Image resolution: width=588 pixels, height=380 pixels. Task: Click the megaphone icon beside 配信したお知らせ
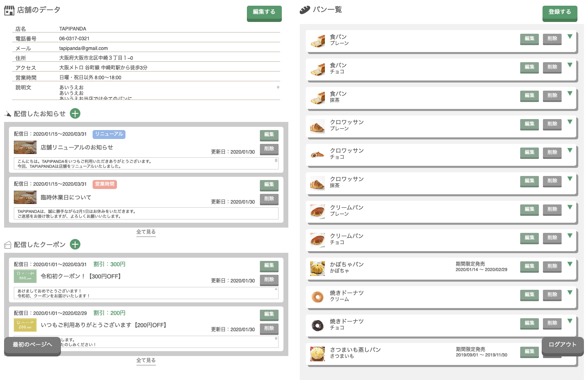(8, 114)
